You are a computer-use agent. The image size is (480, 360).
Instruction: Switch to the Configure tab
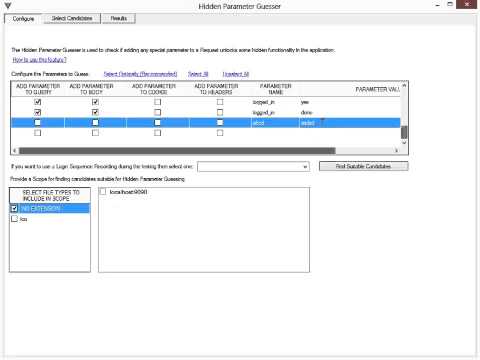pos(23,19)
